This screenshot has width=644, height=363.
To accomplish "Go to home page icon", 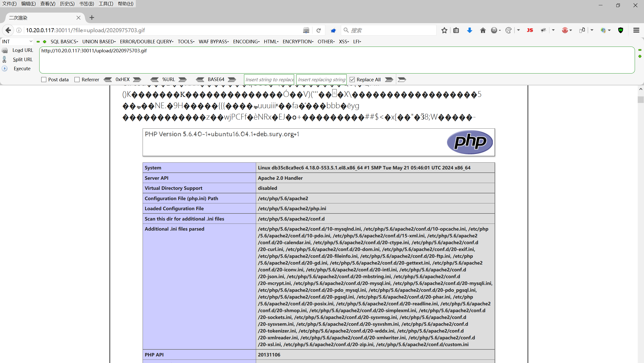I will (483, 30).
